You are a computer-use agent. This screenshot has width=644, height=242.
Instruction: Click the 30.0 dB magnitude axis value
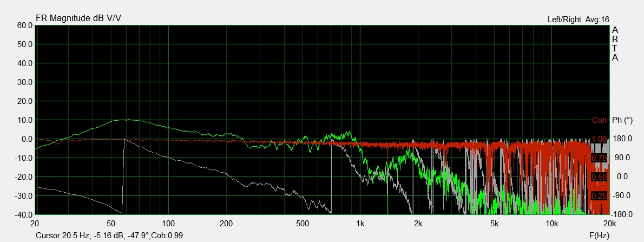click(x=25, y=82)
